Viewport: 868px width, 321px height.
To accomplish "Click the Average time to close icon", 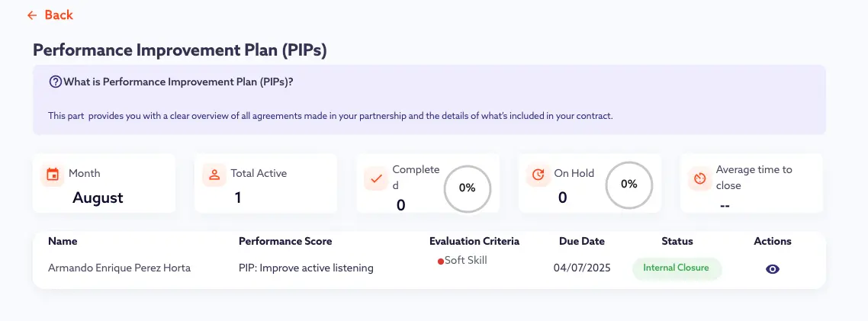I will tap(699, 178).
